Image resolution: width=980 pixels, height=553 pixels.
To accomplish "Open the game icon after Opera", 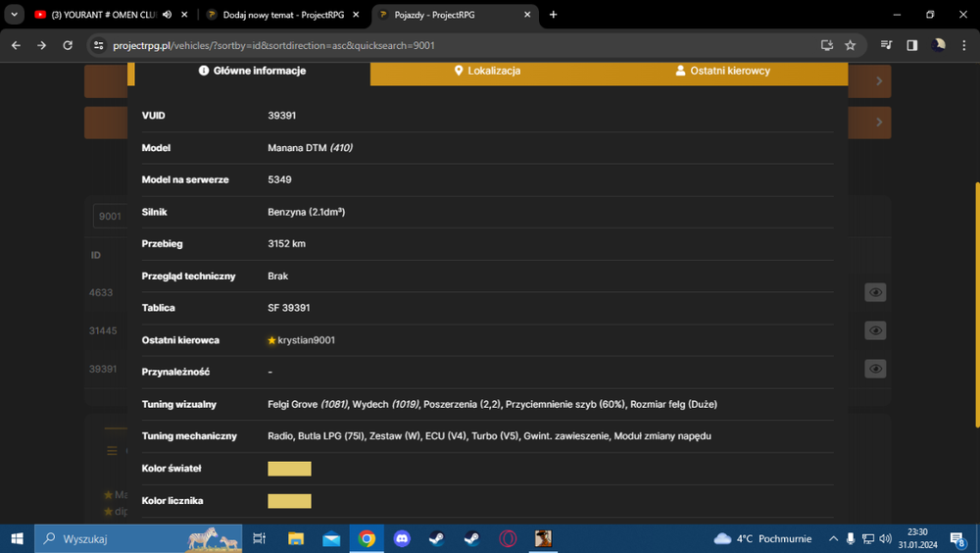I will point(543,538).
